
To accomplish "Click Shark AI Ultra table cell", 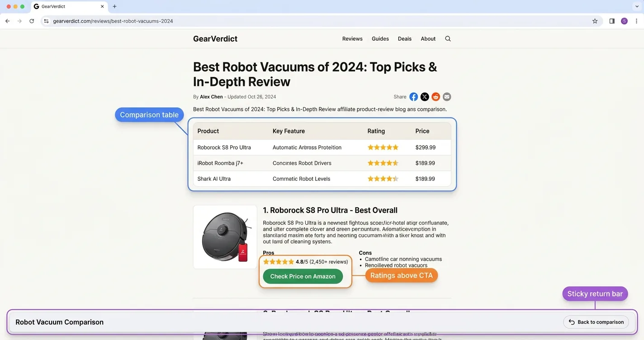I will [x=214, y=179].
